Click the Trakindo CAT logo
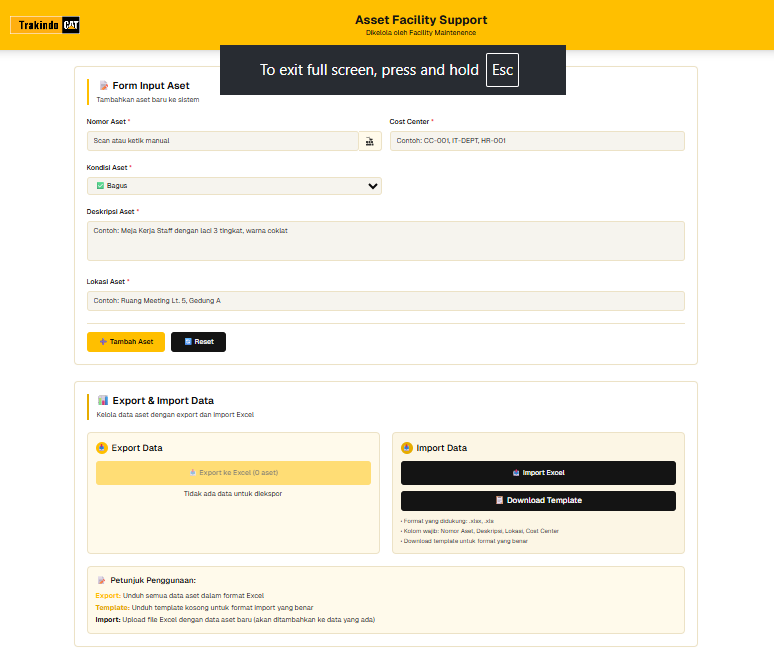774x651 pixels. tap(45, 25)
